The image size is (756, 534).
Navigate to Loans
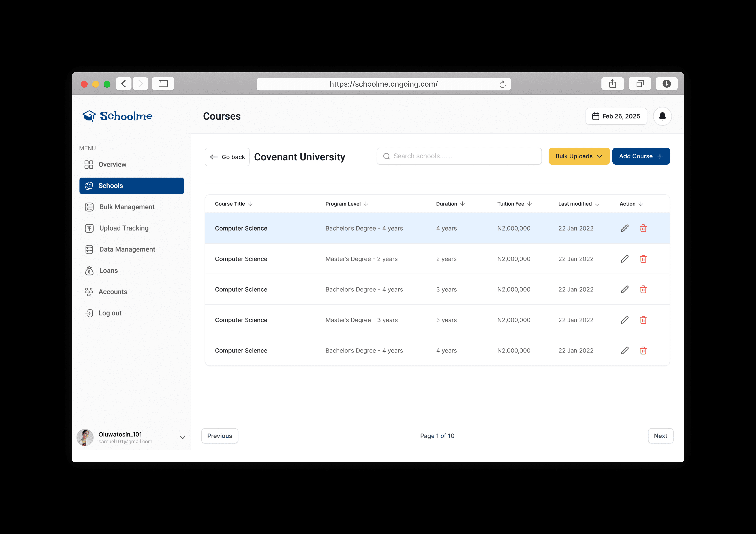132,271
